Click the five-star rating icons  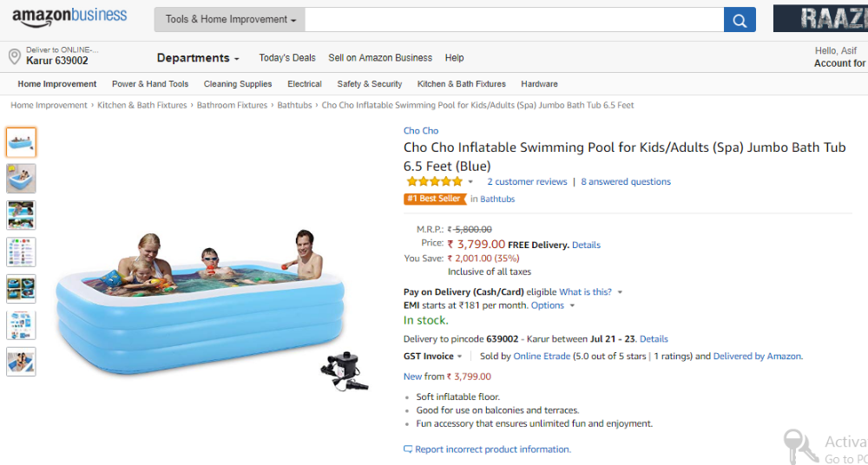click(x=434, y=182)
